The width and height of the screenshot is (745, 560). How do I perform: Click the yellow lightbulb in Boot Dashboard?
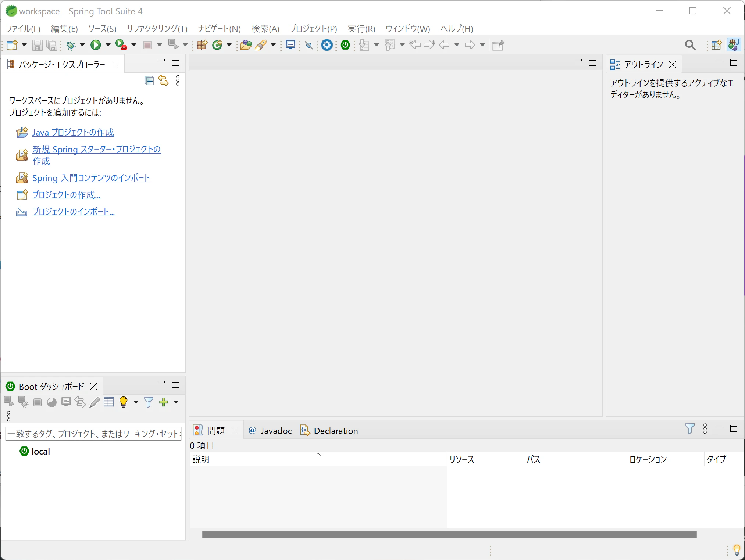124,402
